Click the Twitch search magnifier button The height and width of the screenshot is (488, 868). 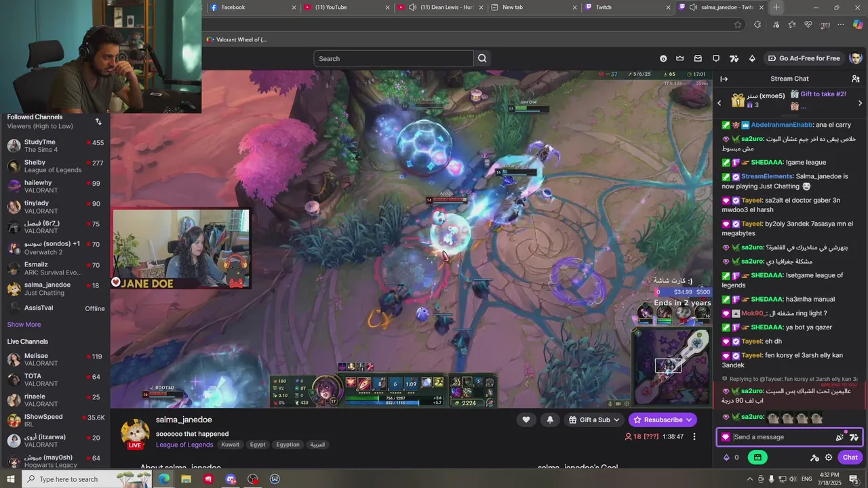tap(482, 58)
